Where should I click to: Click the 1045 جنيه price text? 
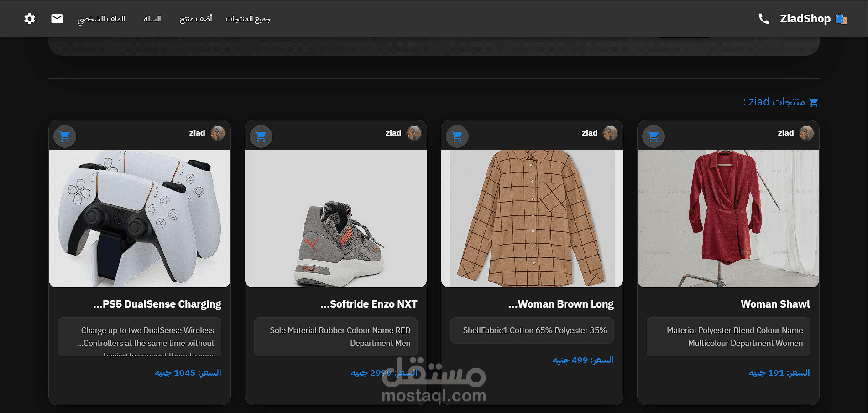pos(188,373)
